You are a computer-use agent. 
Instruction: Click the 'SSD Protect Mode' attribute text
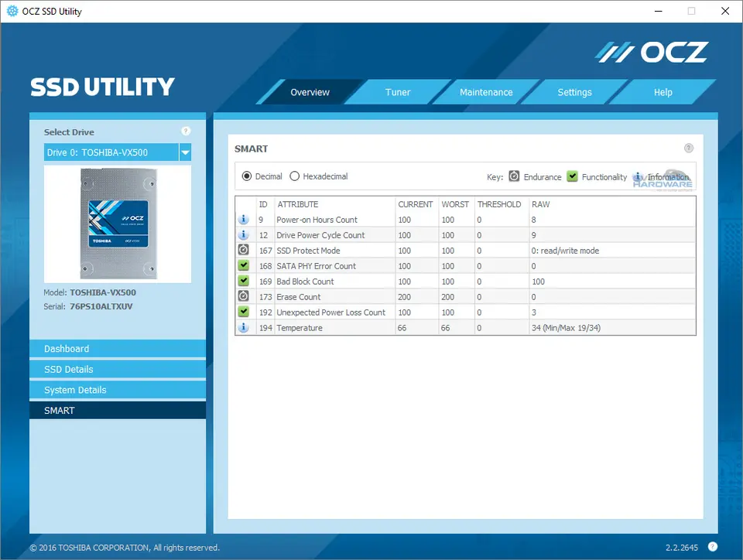309,251
